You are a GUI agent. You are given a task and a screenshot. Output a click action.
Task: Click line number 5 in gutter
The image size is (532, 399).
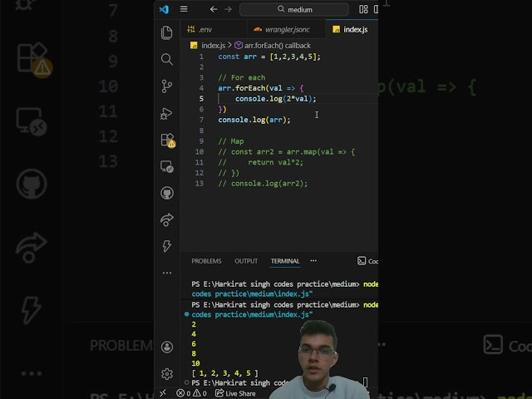[x=201, y=99]
